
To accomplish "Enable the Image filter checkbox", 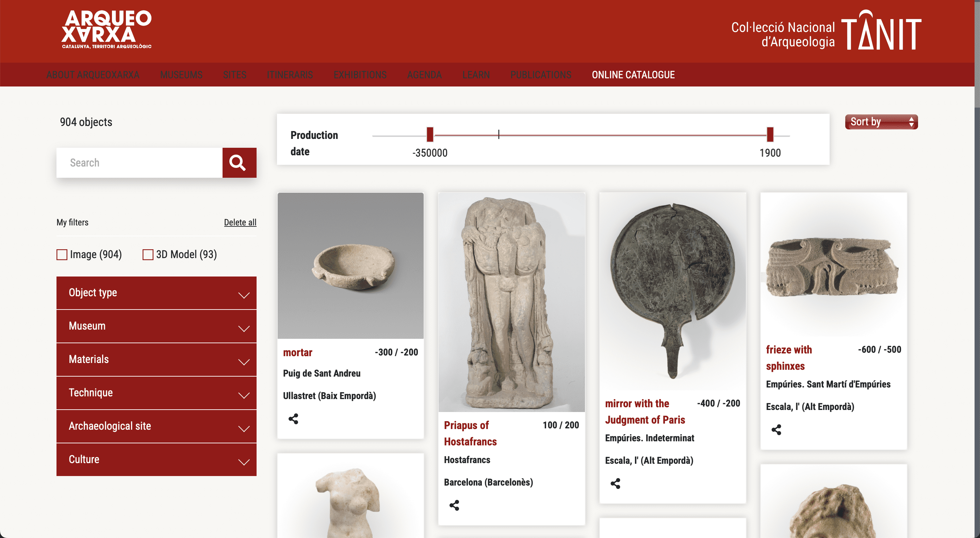I will point(62,254).
